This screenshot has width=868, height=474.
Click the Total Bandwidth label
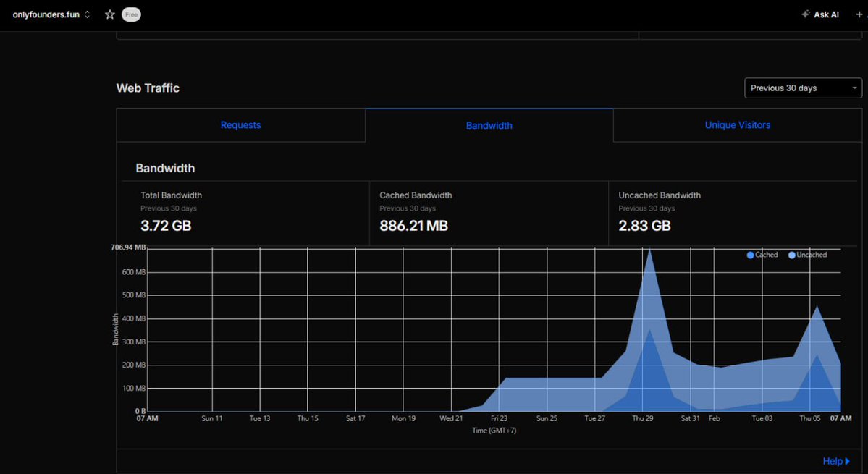[171, 195]
